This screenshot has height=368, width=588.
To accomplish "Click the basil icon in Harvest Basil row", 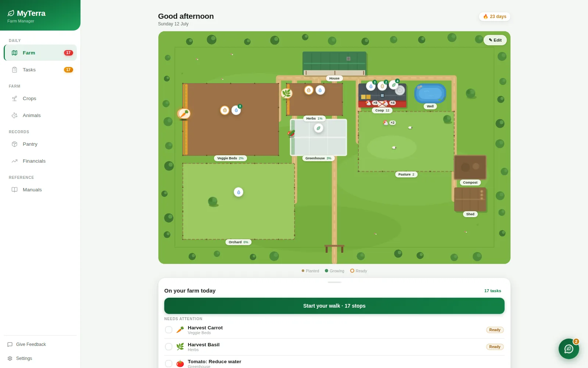I will (x=180, y=347).
